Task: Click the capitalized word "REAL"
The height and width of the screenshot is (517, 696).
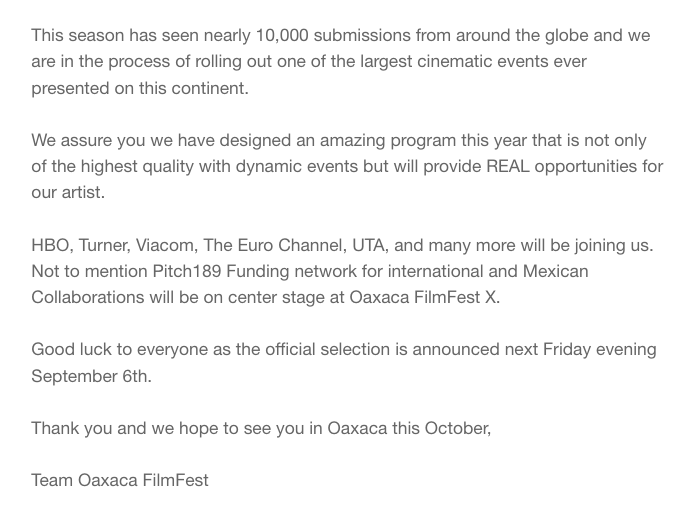Action: [506, 166]
